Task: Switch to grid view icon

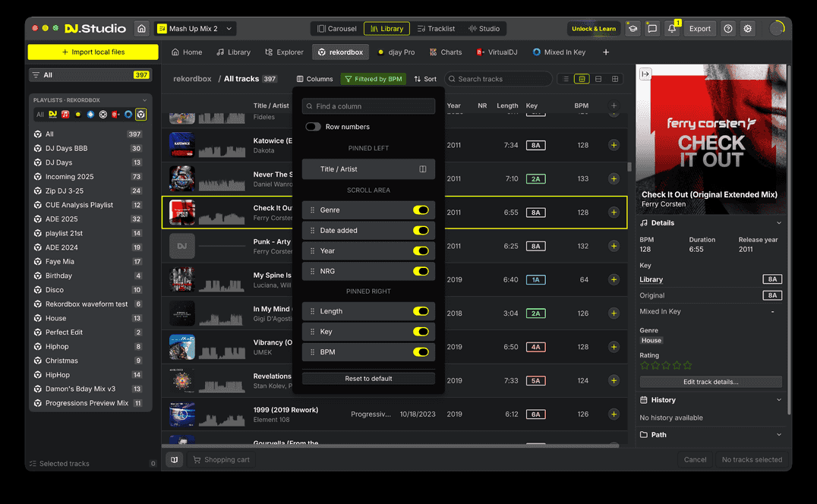Action: pos(615,79)
